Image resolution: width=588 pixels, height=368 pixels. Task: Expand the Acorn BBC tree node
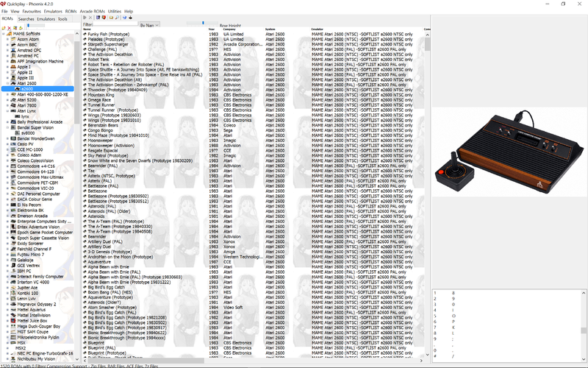point(7,45)
